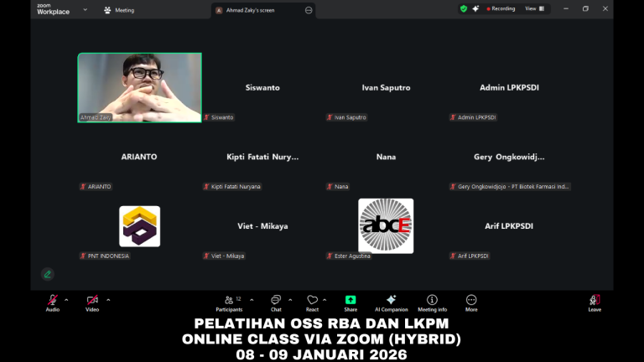Restore down the Zoom window
This screenshot has height=362, width=644.
coord(585,8)
